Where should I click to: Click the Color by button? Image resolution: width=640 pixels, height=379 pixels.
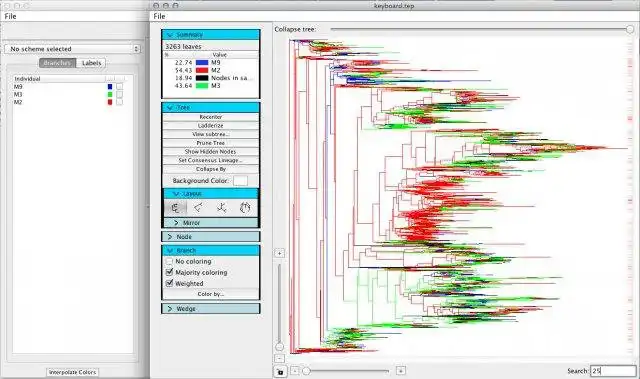click(211, 294)
